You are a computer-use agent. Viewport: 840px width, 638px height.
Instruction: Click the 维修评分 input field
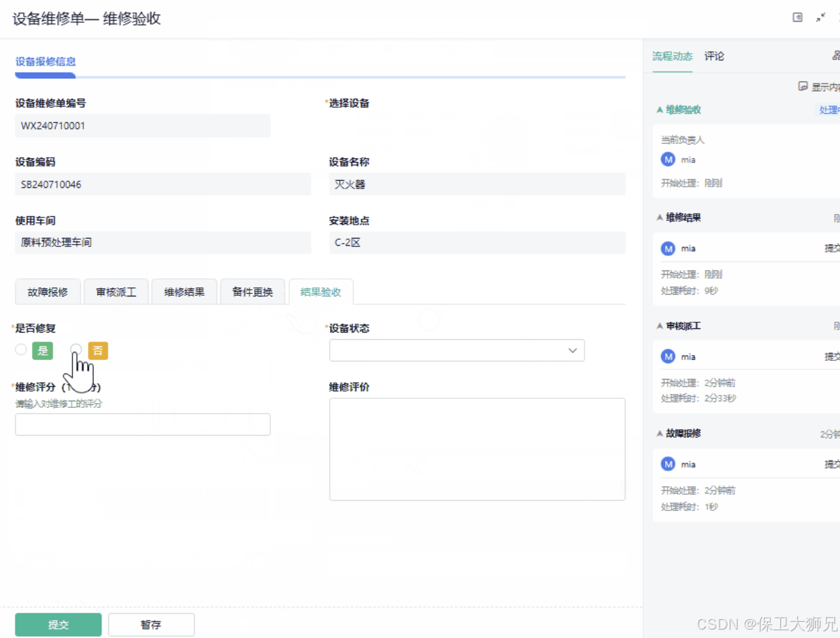click(x=143, y=424)
